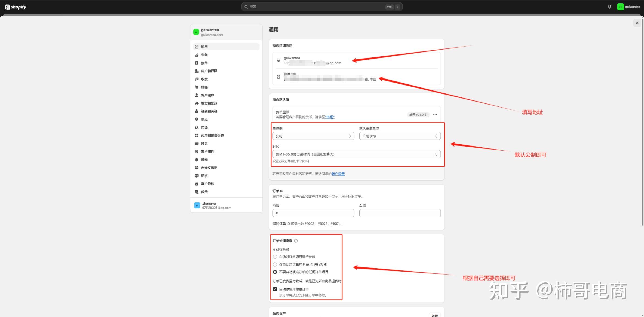
Task: Open zhangyu user account entry
Action: tap(226, 205)
